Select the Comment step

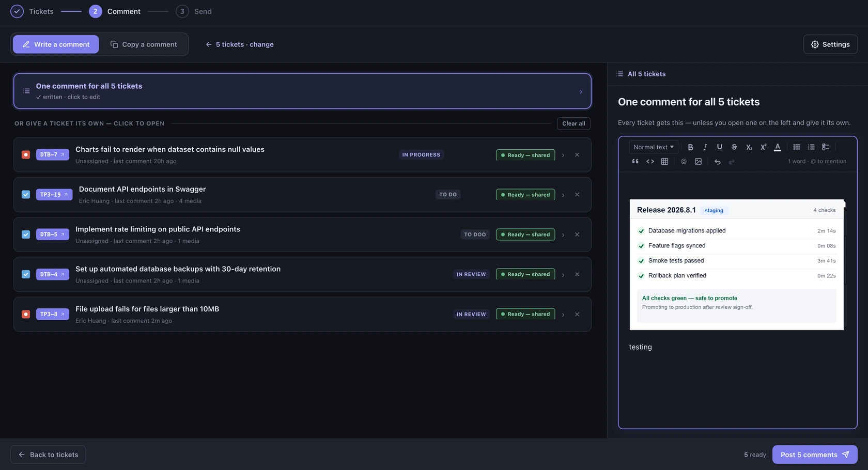pyautogui.click(x=115, y=11)
